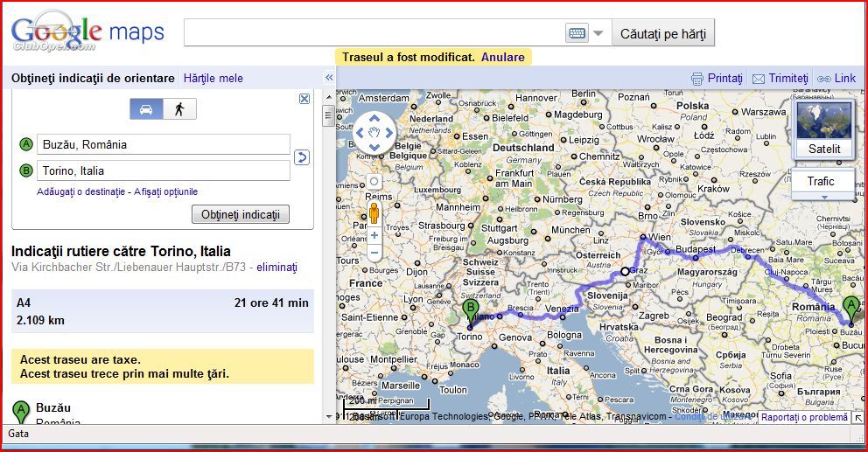Viewport: 868px width, 452px height.
Task: Zoom out with minus button on map
Action: [374, 254]
